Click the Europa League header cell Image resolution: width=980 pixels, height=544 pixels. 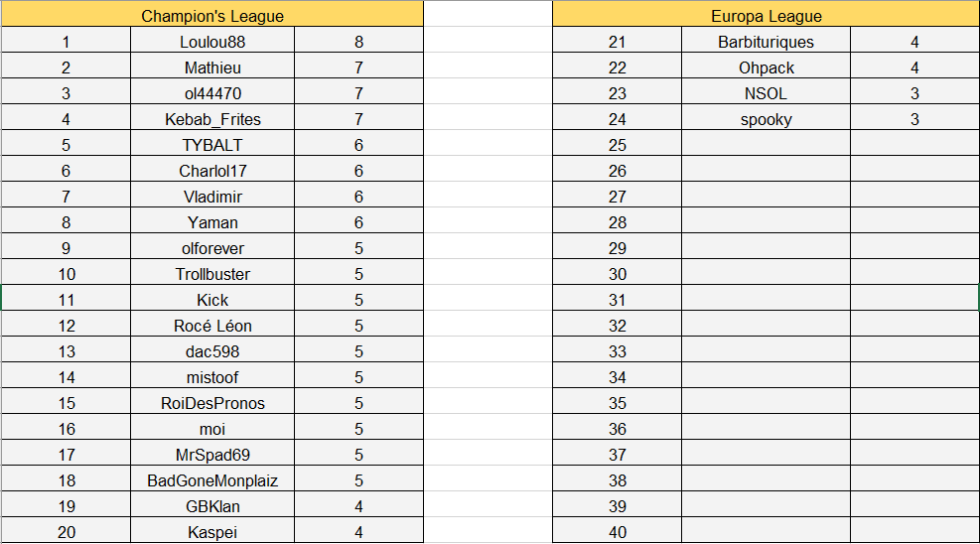pos(766,16)
